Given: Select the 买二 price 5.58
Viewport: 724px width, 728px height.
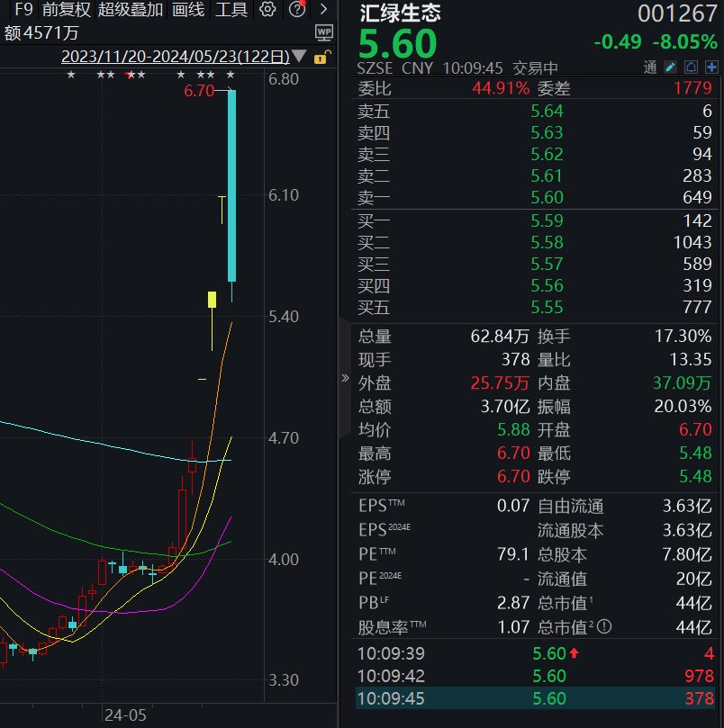Looking at the screenshot, I should (x=547, y=242).
